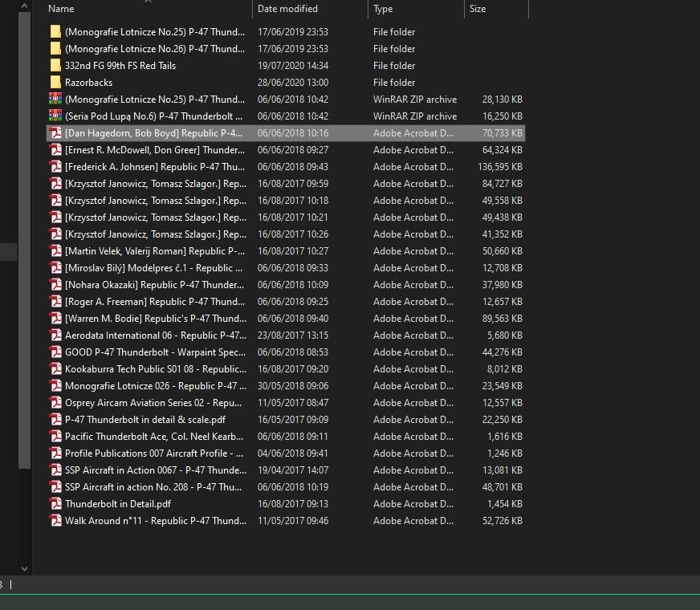The width and height of the screenshot is (700, 610).
Task: Click PDF icon of Nohara Okazaki file
Action: click(x=55, y=285)
